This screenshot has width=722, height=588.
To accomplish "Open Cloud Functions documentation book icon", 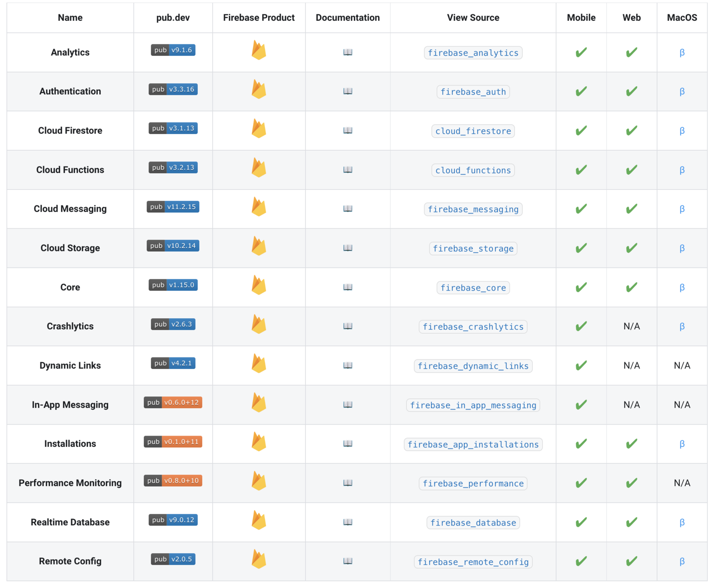I will point(348,169).
